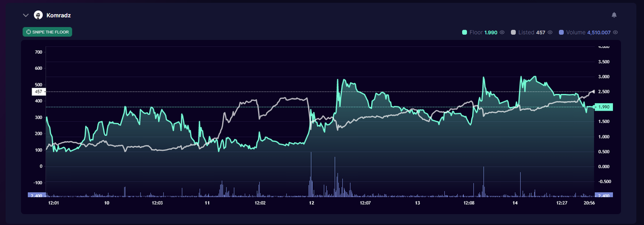644x225 pixels.
Task: Select the Listed 457 legend label
Action: point(532,32)
